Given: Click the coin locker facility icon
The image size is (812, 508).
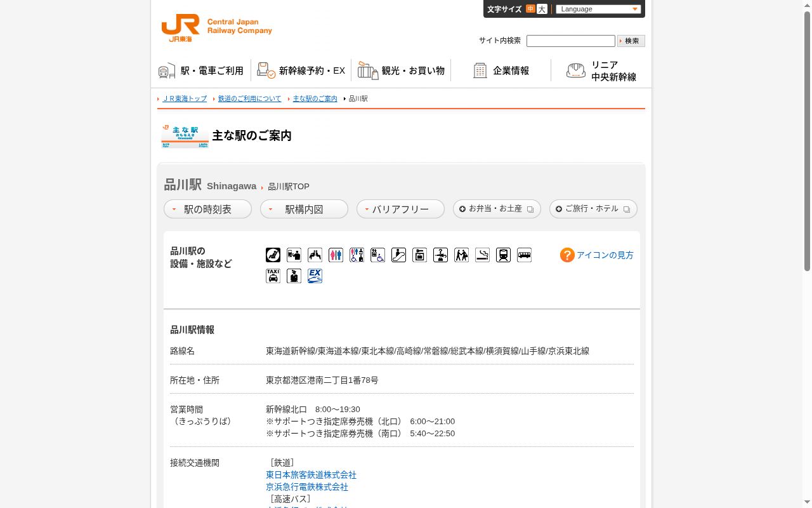Looking at the screenshot, I should [x=419, y=255].
